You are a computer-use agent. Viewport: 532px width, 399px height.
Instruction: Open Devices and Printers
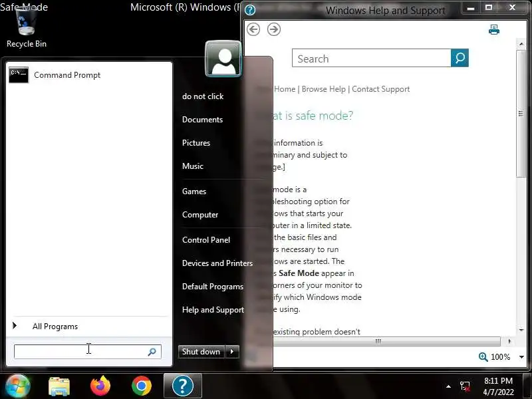[x=217, y=263]
